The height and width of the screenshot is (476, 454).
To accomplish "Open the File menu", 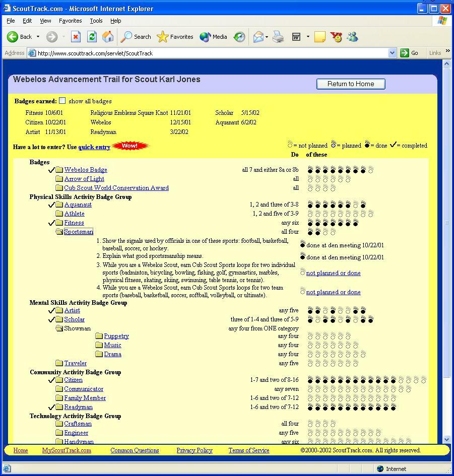I will [x=11, y=21].
